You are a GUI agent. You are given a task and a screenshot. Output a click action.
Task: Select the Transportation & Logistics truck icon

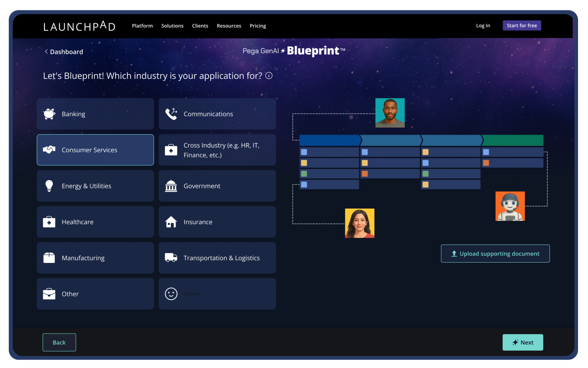[171, 258]
